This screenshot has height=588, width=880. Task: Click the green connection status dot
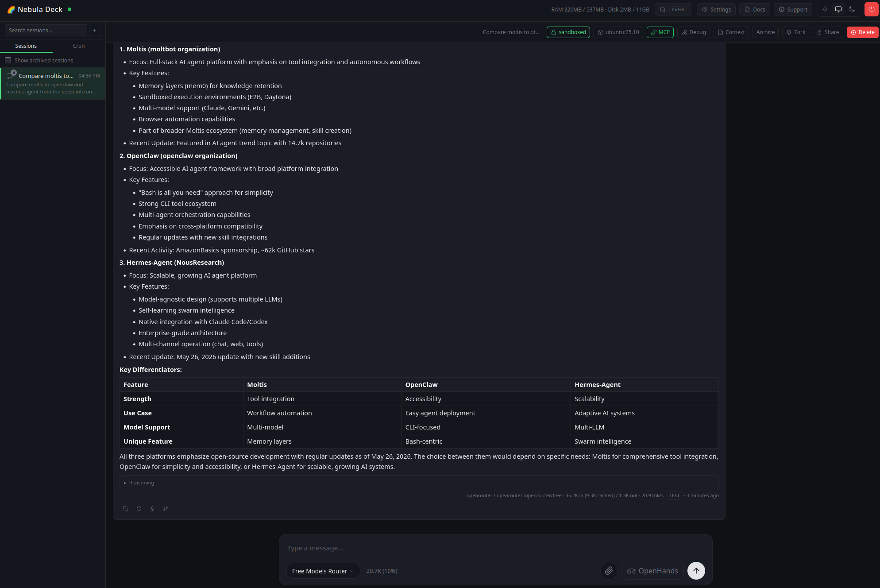coord(69,9)
